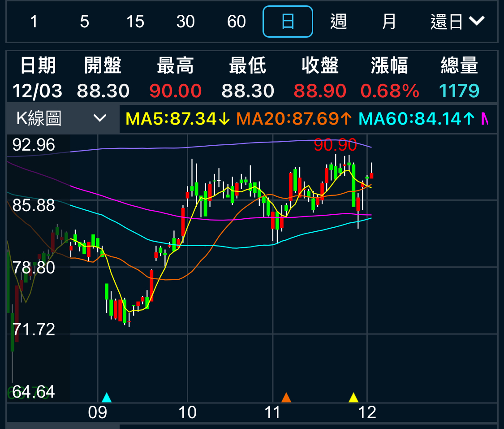504x429 pixels.
Task: Select the 60-minute chart interval
Action: click(x=236, y=22)
